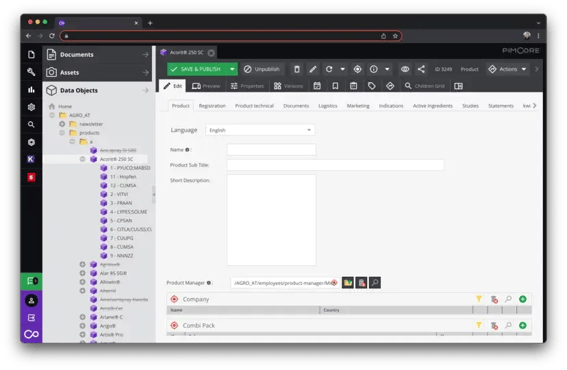Open the wrench tools icon in the sidebar
Screen dimensions: 567x370
31,72
